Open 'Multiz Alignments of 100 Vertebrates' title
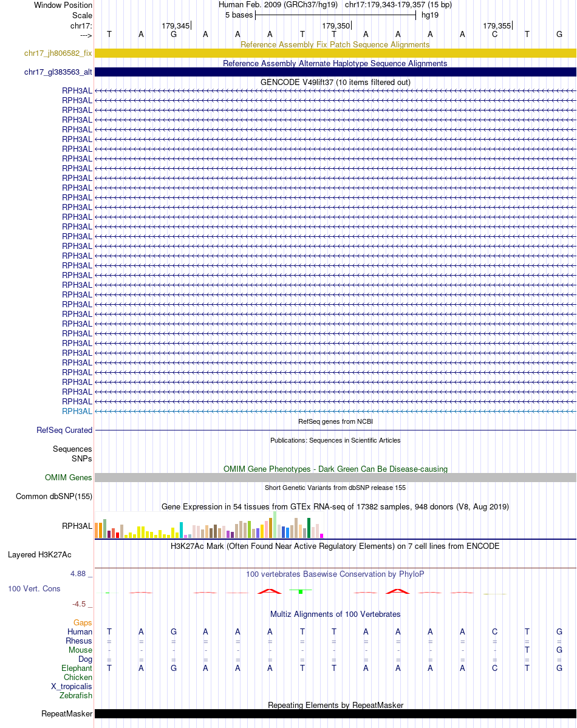577x728 pixels. click(x=335, y=614)
